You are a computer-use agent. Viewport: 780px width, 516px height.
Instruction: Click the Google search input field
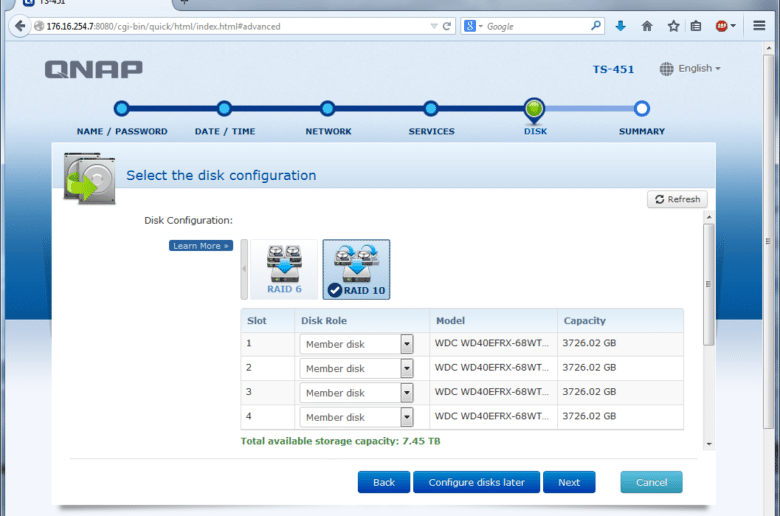537,26
